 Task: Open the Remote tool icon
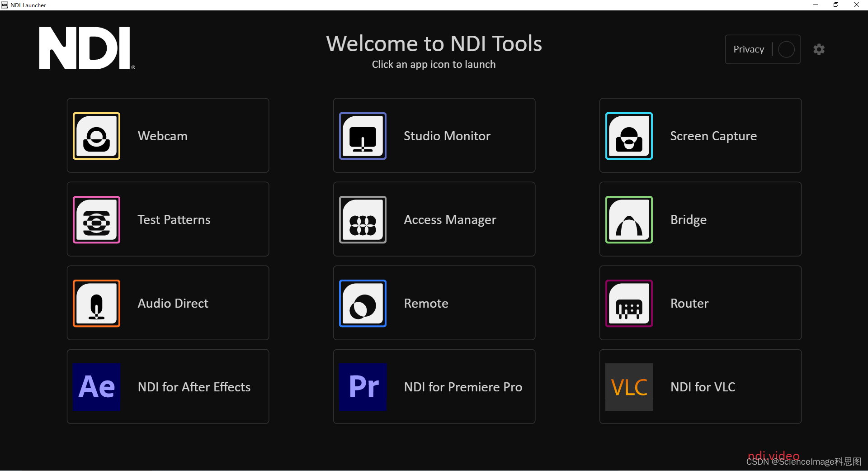point(363,303)
